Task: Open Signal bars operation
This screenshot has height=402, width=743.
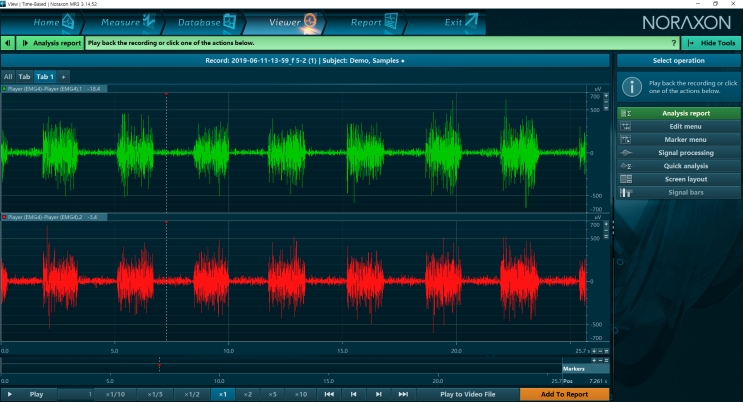Action: (679, 192)
